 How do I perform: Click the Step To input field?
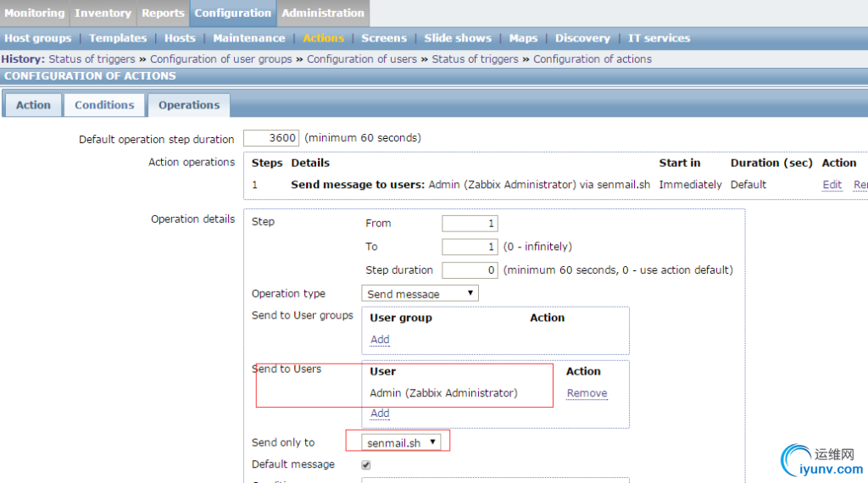[470, 247]
